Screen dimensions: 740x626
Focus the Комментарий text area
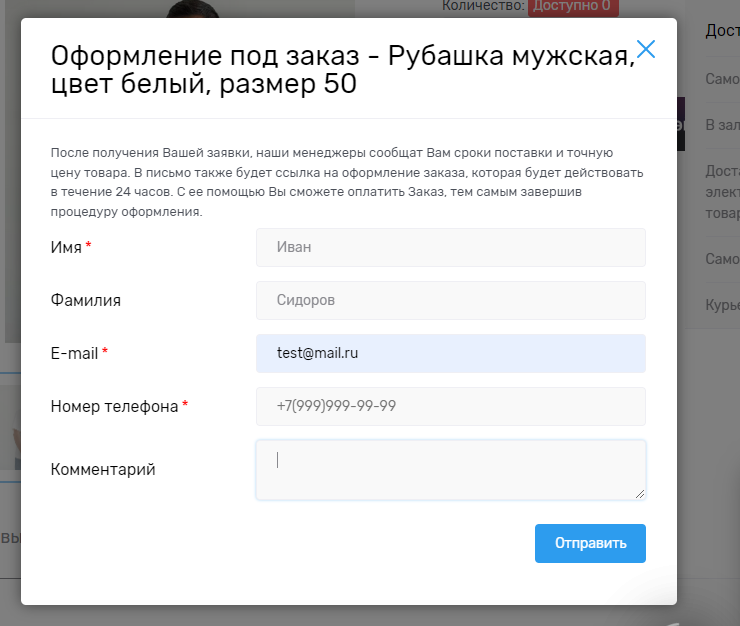pyautogui.click(x=450, y=469)
